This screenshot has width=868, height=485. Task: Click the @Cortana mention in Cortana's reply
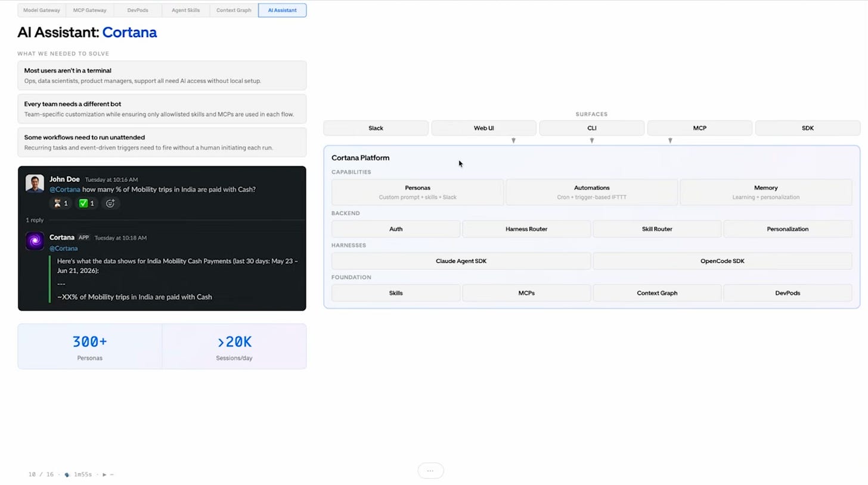pos(63,248)
